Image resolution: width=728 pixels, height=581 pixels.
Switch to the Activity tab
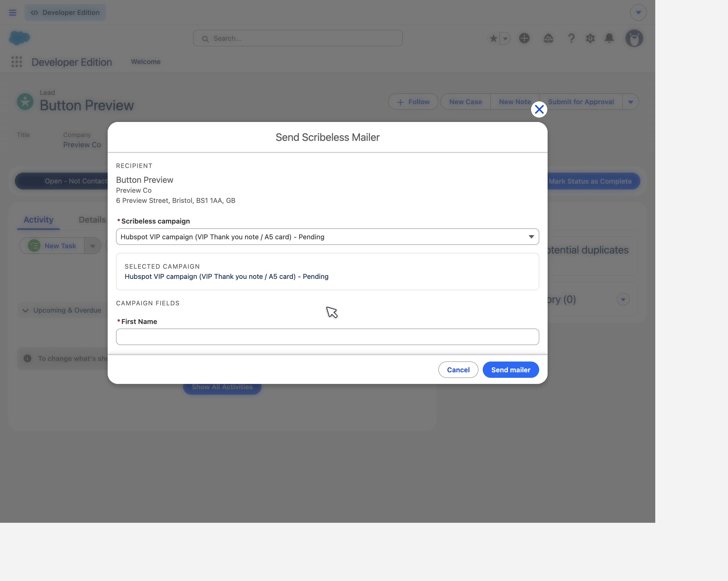pyautogui.click(x=38, y=220)
